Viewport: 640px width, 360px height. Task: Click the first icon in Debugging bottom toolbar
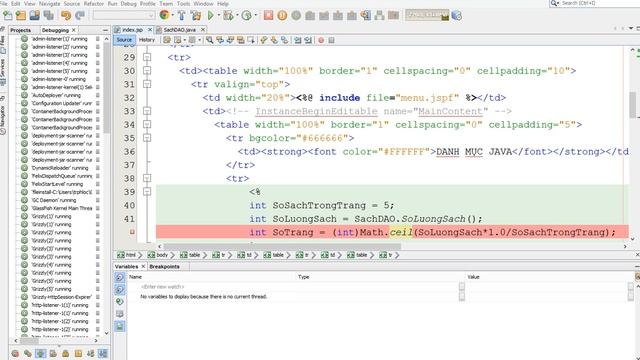tap(15, 353)
